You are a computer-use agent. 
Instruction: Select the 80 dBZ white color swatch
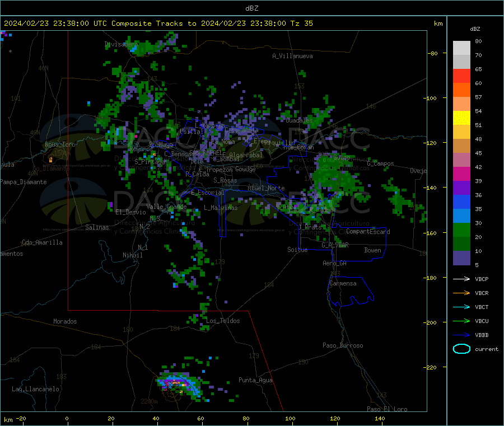pos(461,48)
